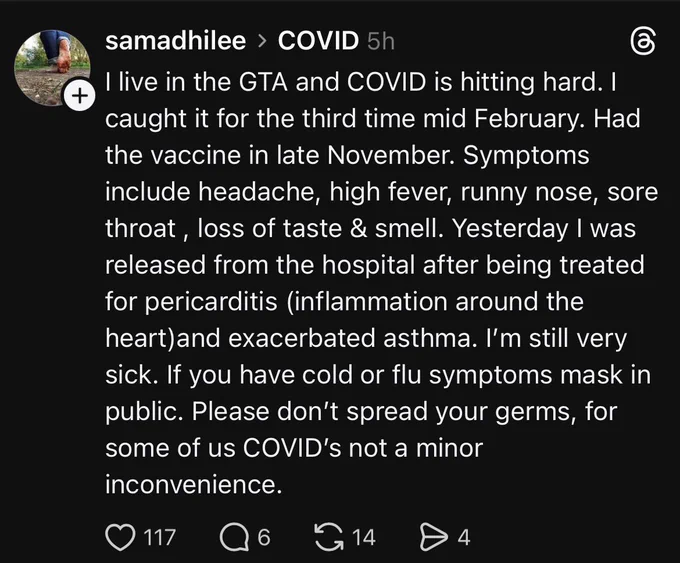
Task: Open the samadhilee username link
Action: 176,41
